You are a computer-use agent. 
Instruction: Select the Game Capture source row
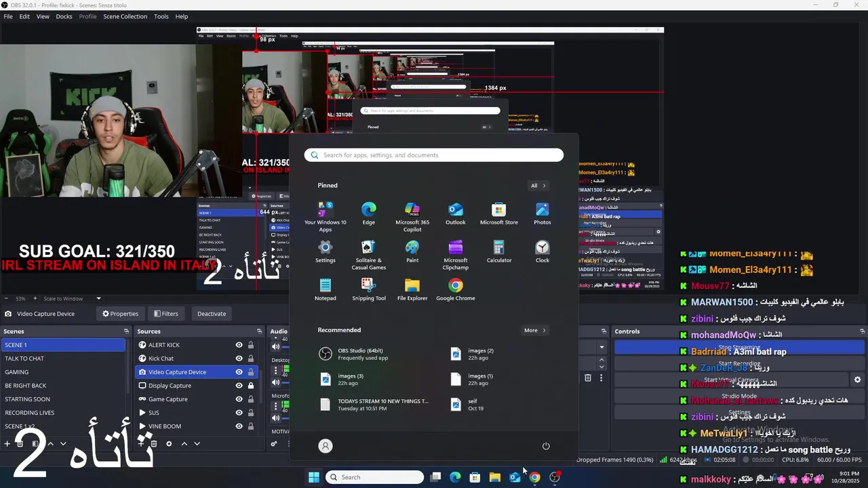[x=197, y=399]
